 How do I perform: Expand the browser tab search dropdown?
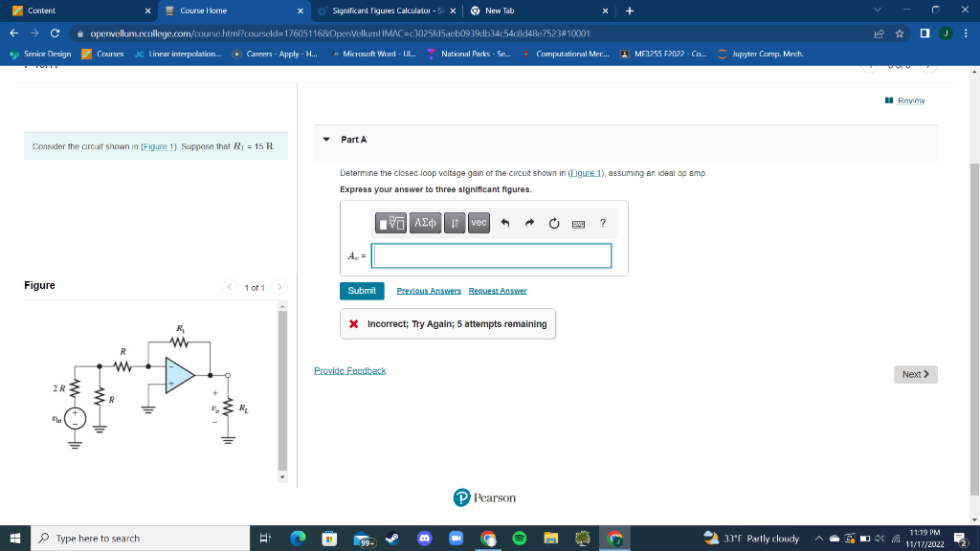[x=878, y=10]
